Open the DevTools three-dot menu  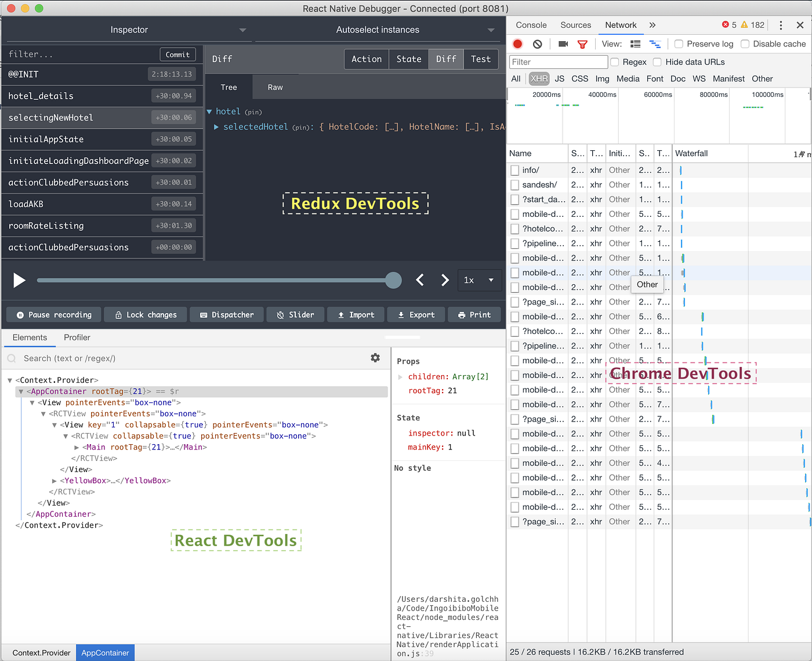point(780,25)
